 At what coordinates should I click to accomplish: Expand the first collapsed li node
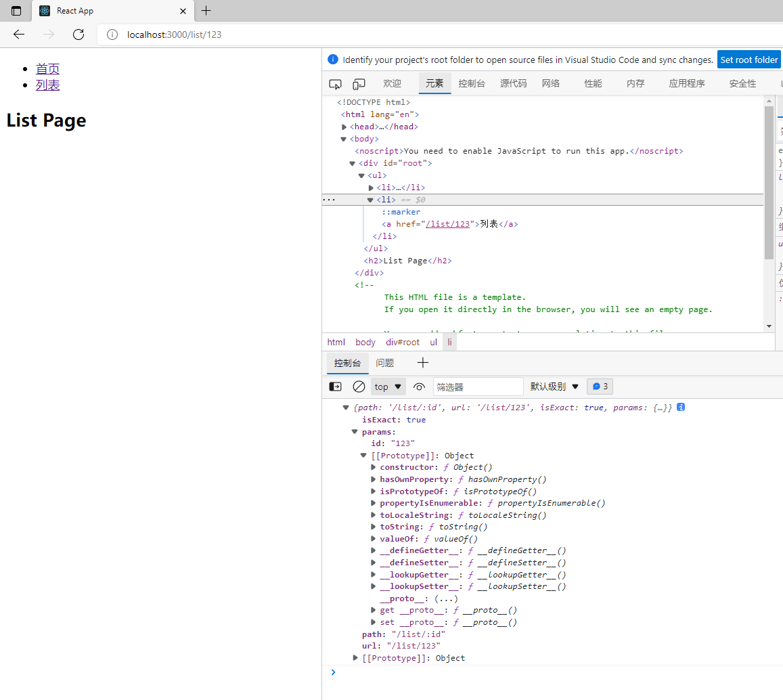point(371,188)
